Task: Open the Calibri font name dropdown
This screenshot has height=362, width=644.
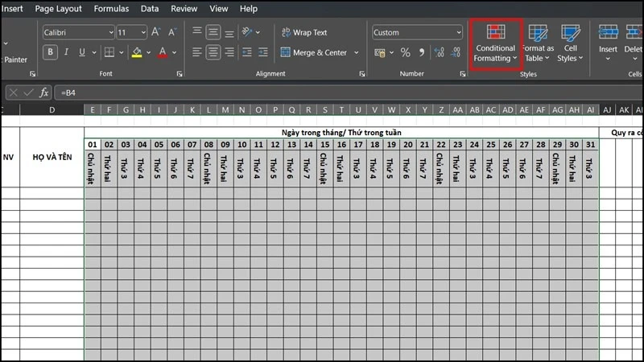Action: pyautogui.click(x=78, y=32)
